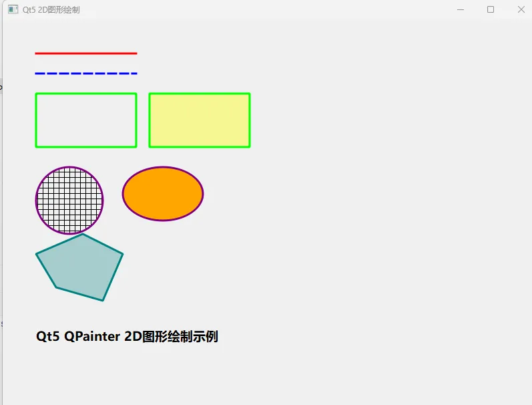Click the solid red line
The height and width of the screenshot is (405, 532).
(x=86, y=53)
